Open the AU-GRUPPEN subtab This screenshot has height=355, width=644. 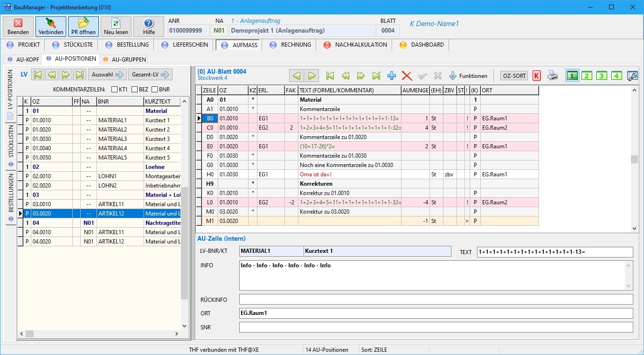pos(124,59)
